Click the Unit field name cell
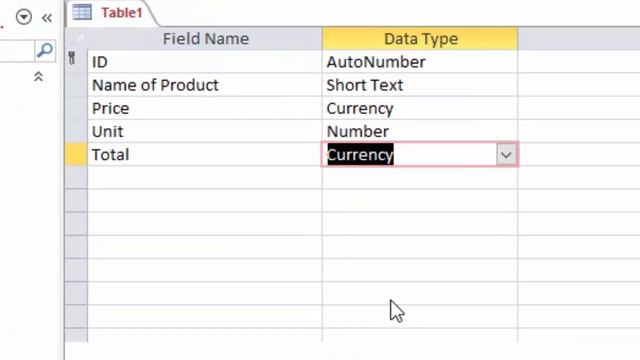 coord(205,131)
